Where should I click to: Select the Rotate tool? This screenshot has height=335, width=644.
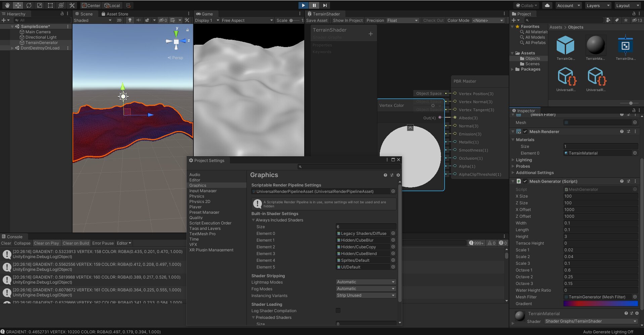click(x=29, y=5)
